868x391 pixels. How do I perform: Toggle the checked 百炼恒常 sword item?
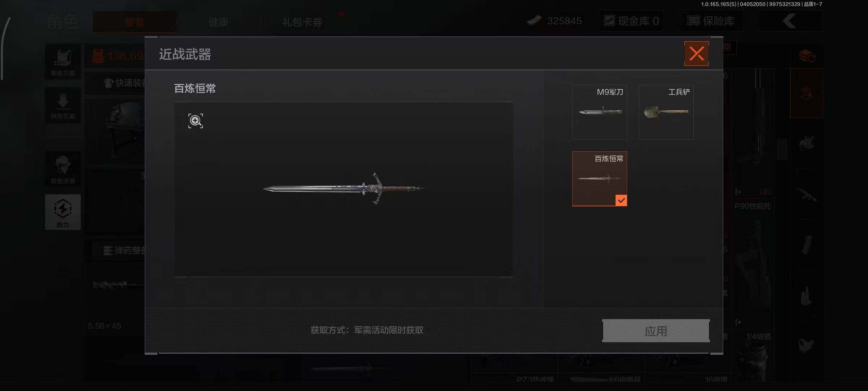pyautogui.click(x=600, y=179)
